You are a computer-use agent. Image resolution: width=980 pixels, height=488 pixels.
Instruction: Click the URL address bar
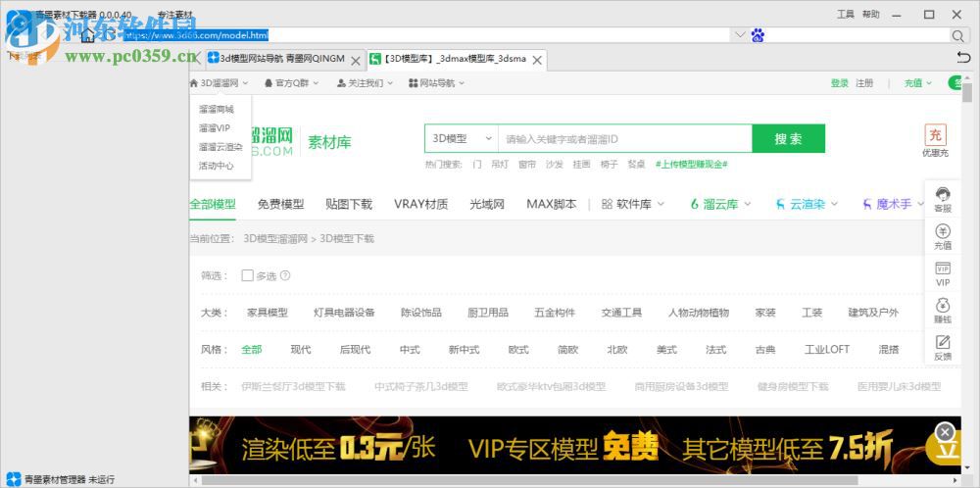[x=425, y=35]
